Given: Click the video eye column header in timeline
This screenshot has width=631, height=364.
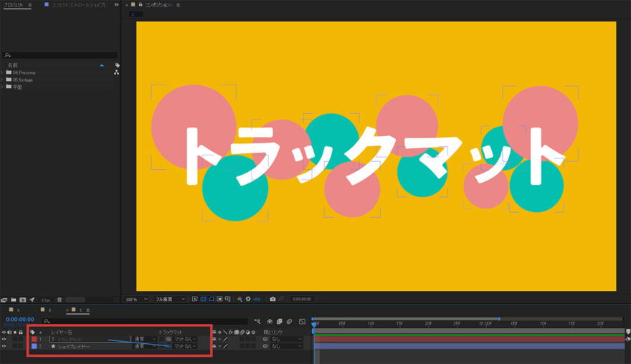Looking at the screenshot, I should pyautogui.click(x=4, y=332).
